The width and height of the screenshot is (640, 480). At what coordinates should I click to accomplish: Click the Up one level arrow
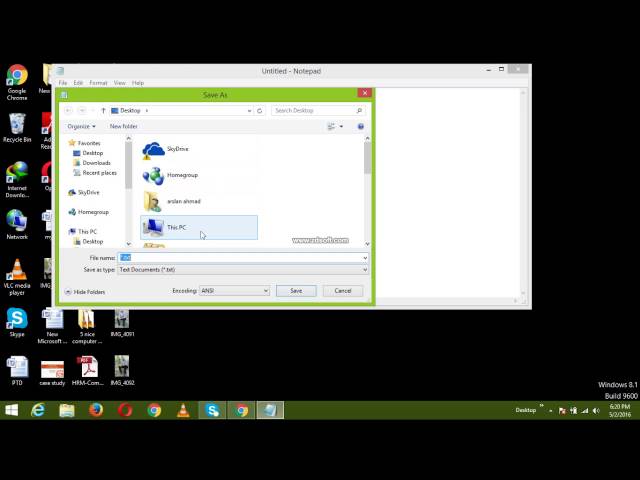(x=103, y=111)
